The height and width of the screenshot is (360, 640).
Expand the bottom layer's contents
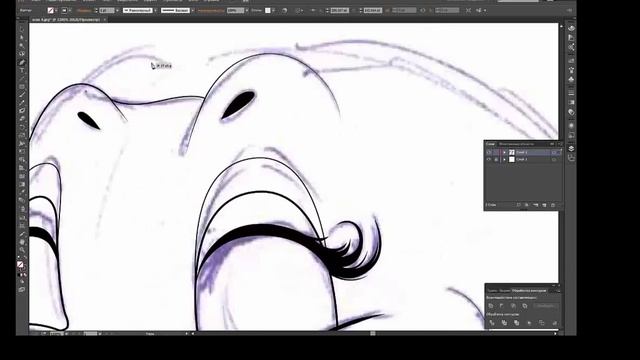[x=504, y=159]
